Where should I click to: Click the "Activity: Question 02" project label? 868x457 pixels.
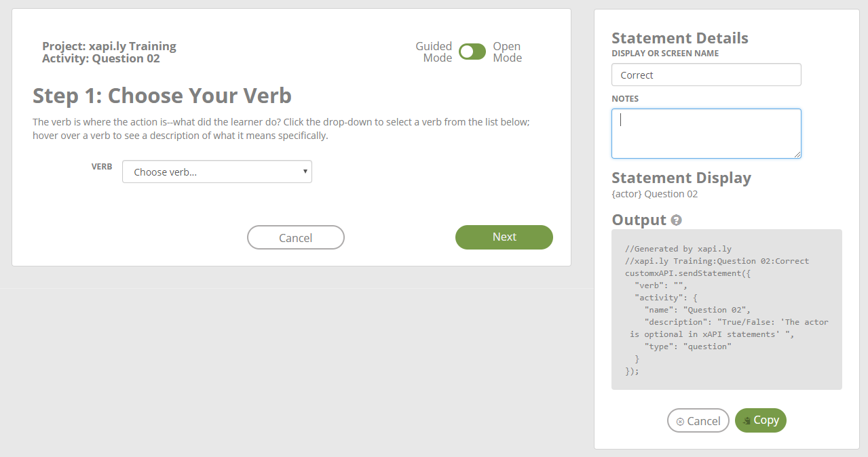pyautogui.click(x=99, y=58)
